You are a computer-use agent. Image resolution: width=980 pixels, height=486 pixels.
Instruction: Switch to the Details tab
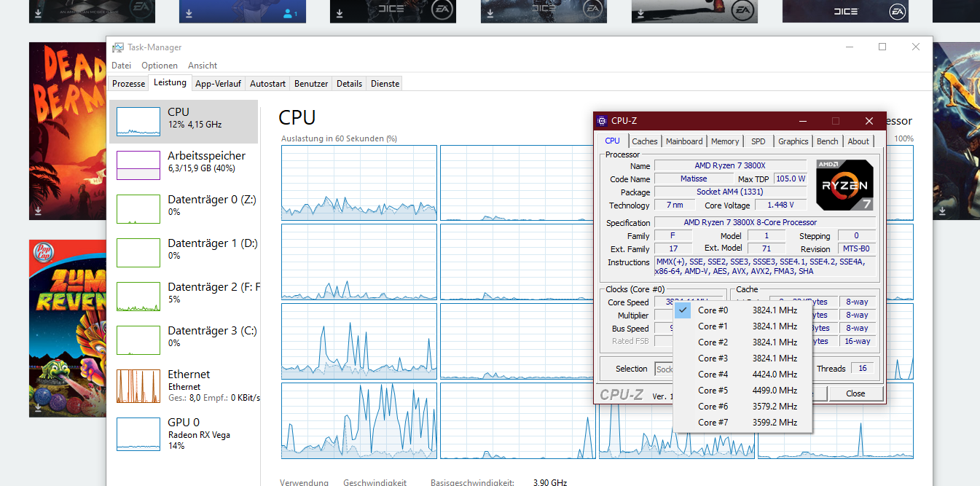349,84
